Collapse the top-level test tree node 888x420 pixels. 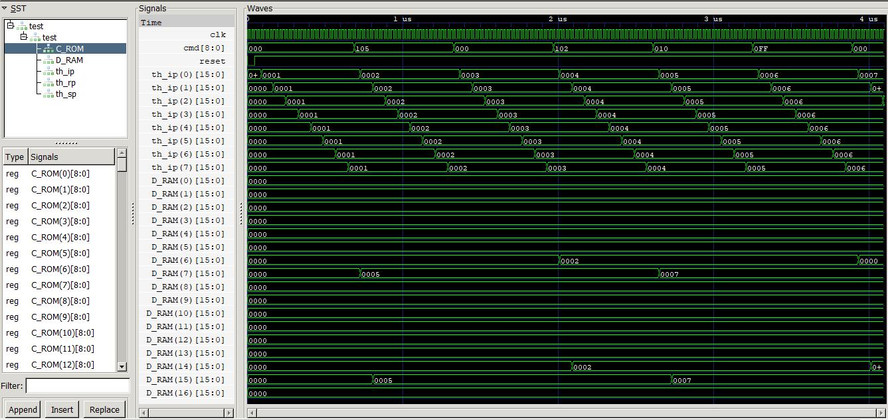[x=10, y=26]
